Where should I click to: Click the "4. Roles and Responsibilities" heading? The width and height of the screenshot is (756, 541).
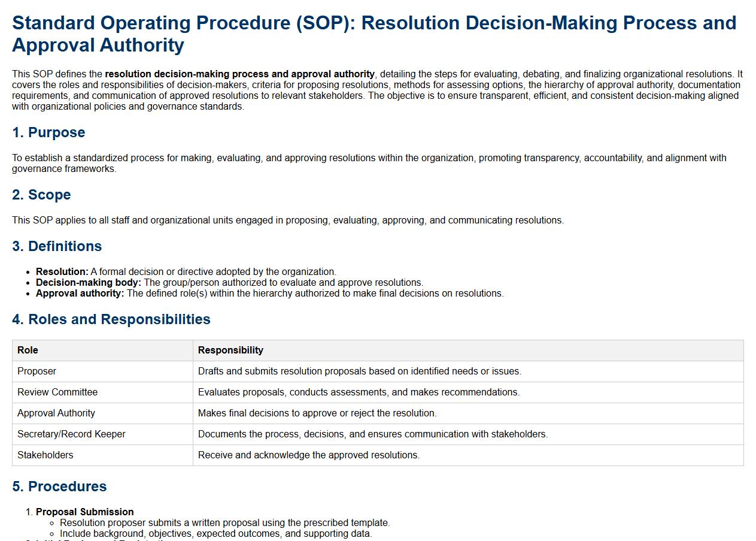pyautogui.click(x=111, y=319)
